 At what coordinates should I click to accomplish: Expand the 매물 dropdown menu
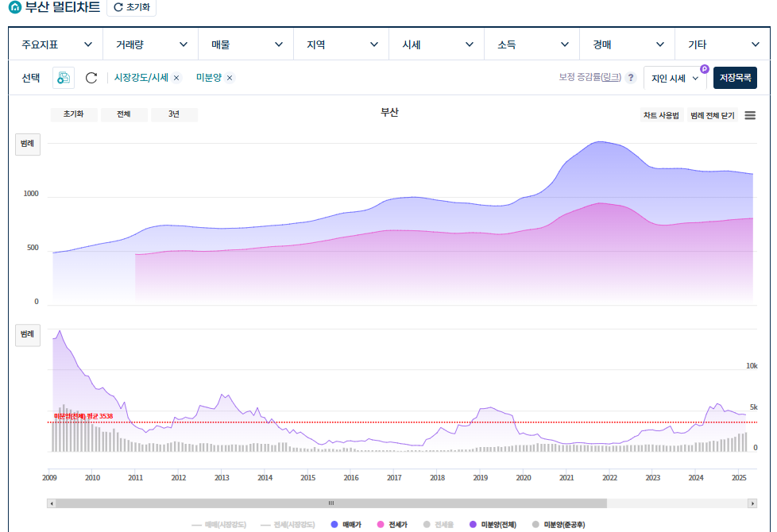(246, 44)
